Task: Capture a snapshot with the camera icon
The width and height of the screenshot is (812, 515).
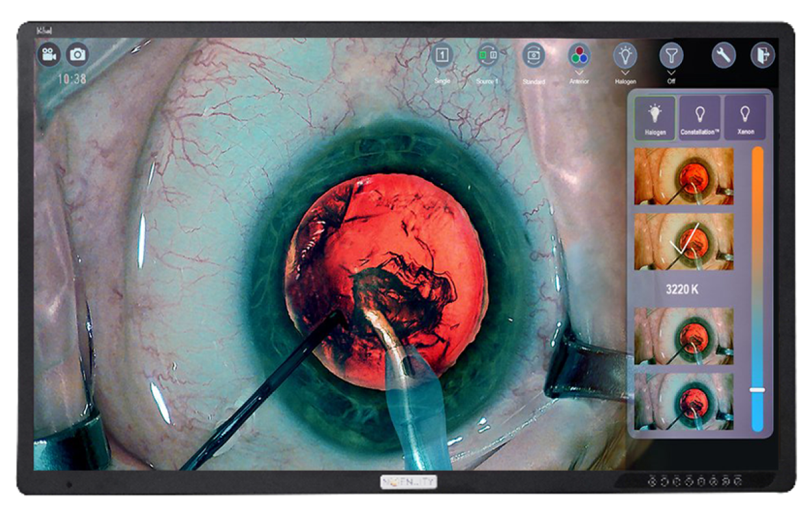Action: click(x=77, y=55)
